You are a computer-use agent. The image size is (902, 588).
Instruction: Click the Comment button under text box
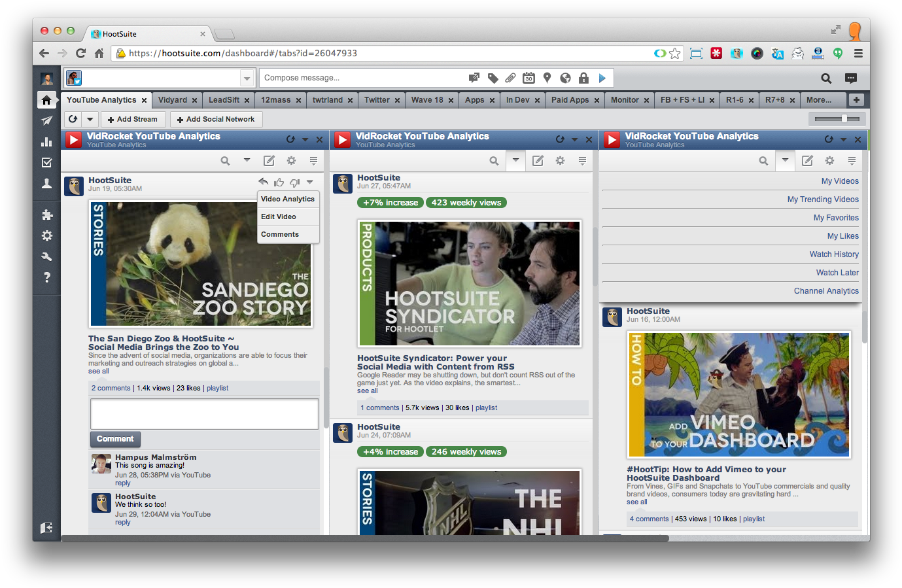115,439
